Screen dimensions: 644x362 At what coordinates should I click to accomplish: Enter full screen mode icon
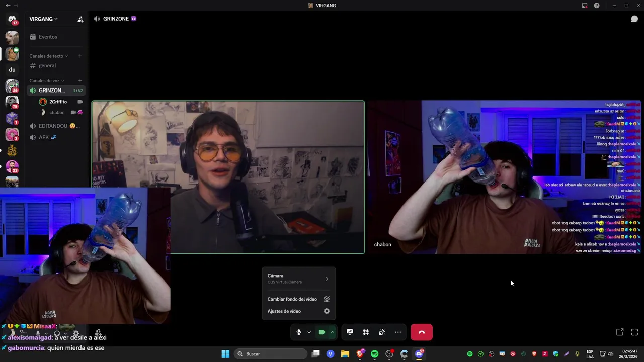pyautogui.click(x=634, y=332)
